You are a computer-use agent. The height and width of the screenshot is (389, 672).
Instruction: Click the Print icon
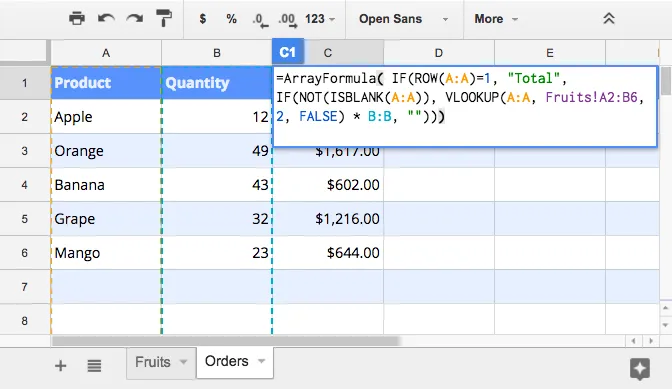tap(77, 19)
